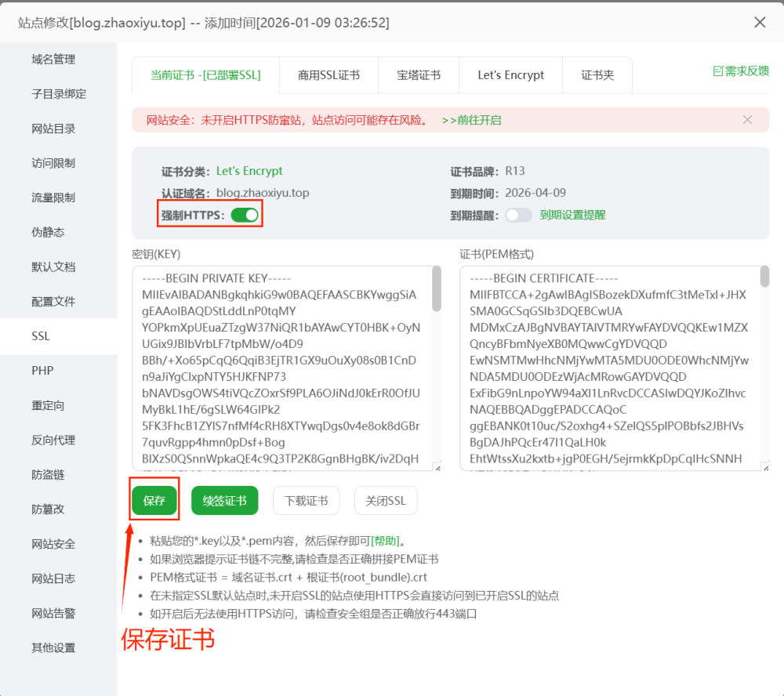Screen dimensions: 784x696
Task: Select 伪静态 in the sidebar
Action: coord(48,233)
